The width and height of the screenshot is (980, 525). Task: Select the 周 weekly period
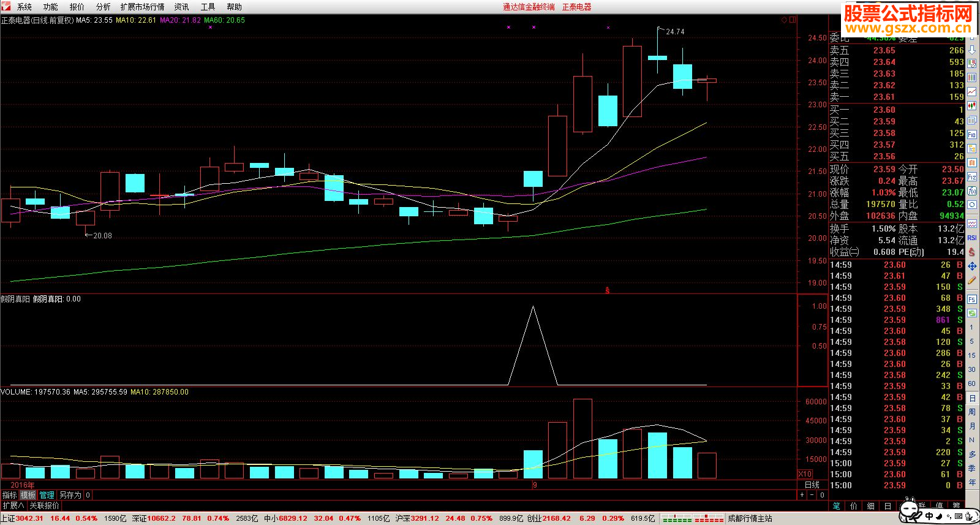point(972,412)
